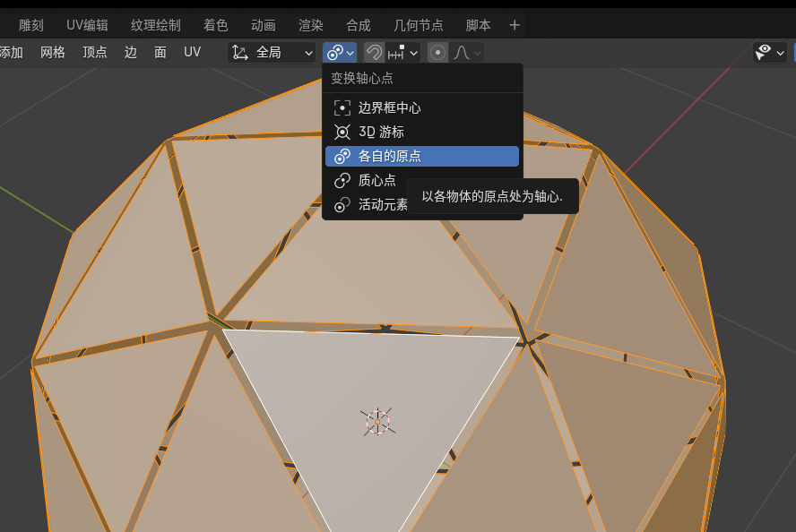
Task: Click the bounding box center icon
Action: pyautogui.click(x=342, y=108)
